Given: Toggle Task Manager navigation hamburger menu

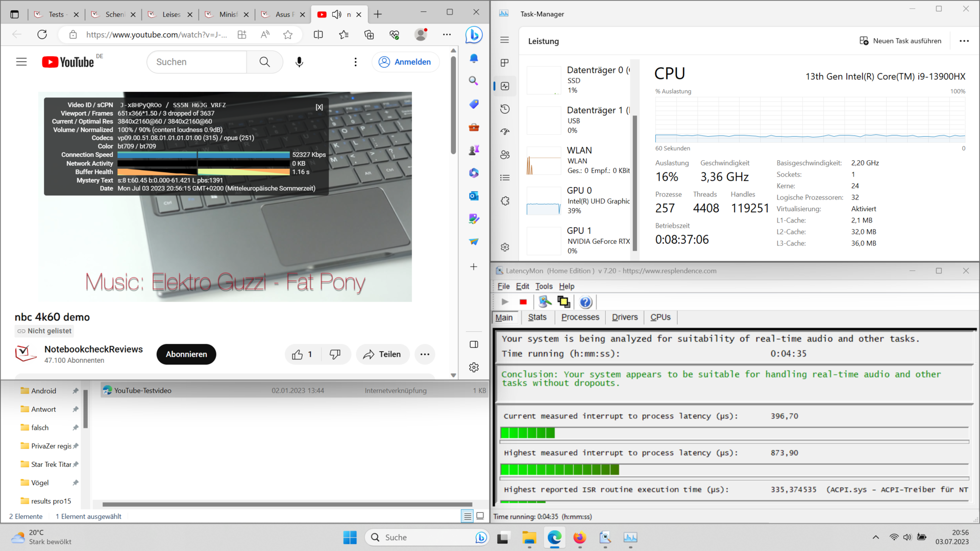Looking at the screenshot, I should coord(505,40).
